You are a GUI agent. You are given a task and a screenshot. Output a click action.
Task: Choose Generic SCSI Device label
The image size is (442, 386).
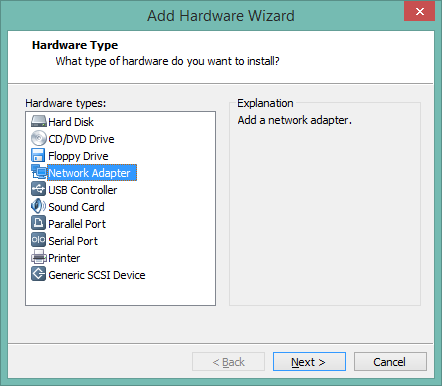coord(97,275)
